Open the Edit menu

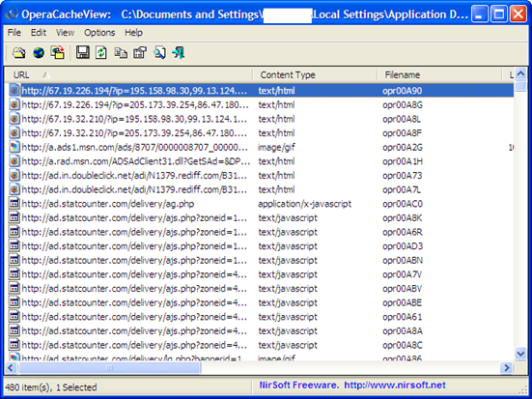[x=39, y=33]
